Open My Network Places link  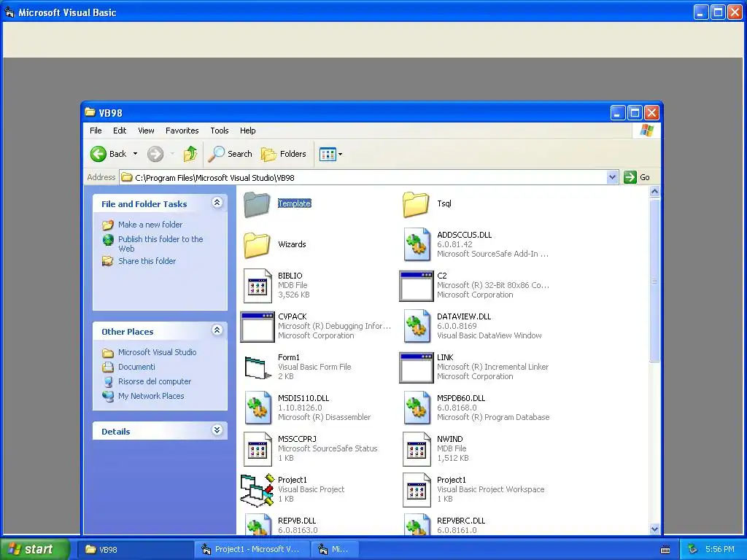coord(151,396)
